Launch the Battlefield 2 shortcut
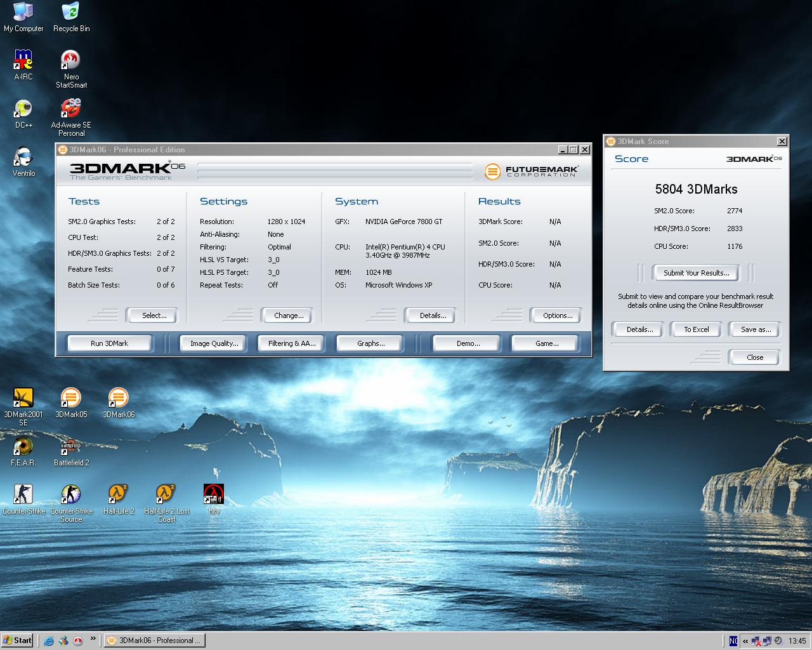The width and height of the screenshot is (812, 650). click(71, 451)
